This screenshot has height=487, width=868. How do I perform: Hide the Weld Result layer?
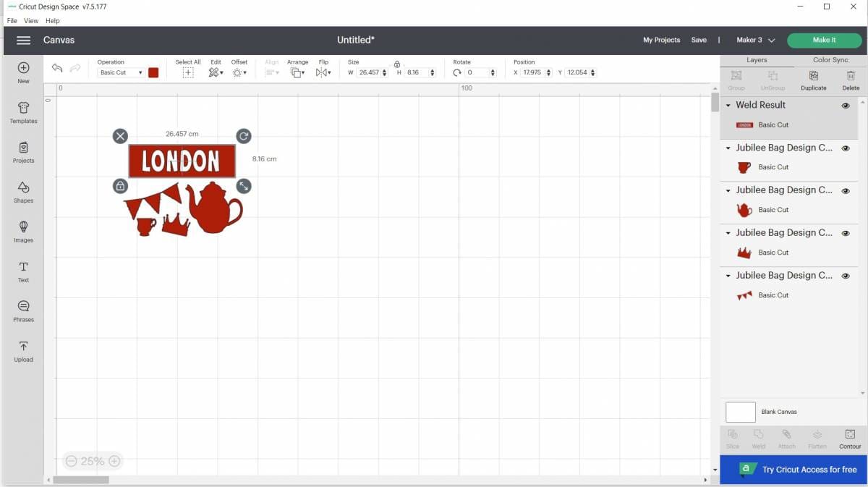click(845, 106)
